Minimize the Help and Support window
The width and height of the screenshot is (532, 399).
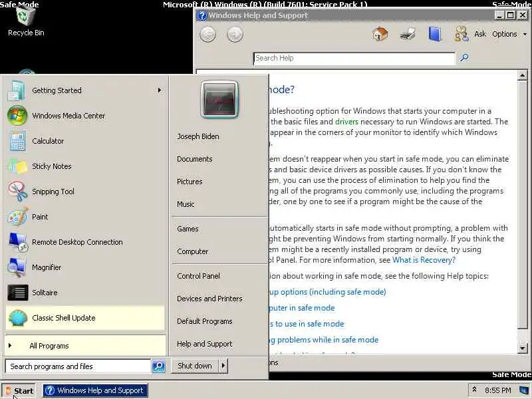click(x=499, y=15)
